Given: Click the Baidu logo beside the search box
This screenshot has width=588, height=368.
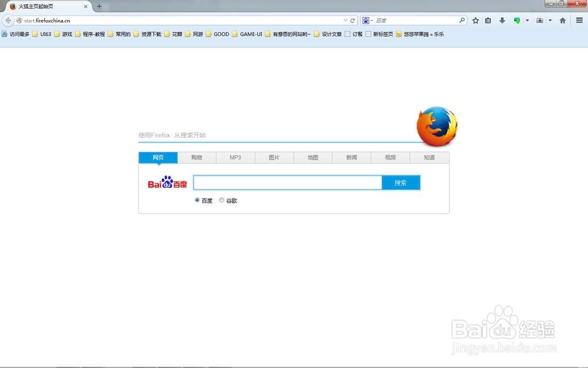Looking at the screenshot, I should click(x=167, y=182).
